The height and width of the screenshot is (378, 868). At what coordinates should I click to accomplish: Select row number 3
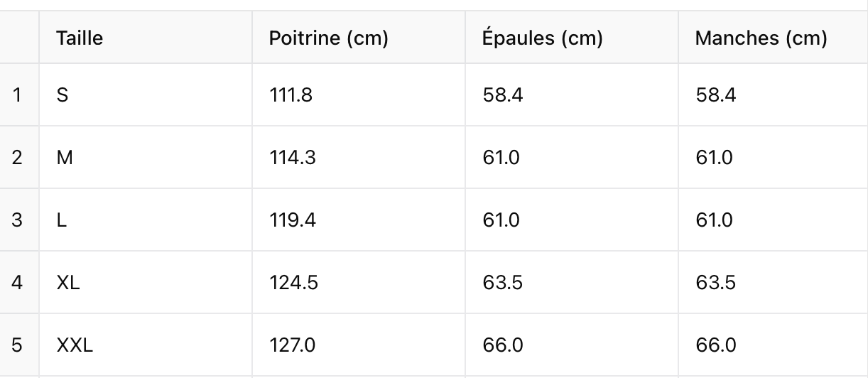pos(18,220)
